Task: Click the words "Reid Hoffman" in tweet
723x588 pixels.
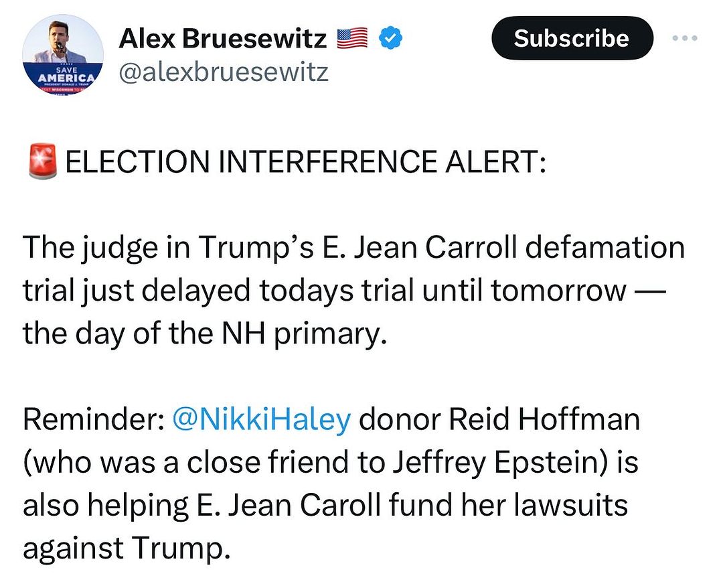Action: click(x=544, y=419)
